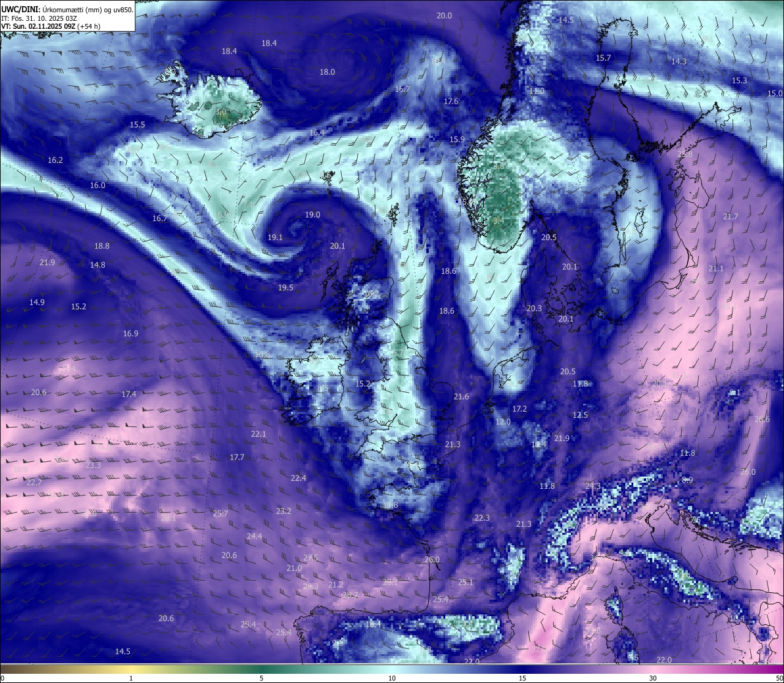
Task: Select the 14.9 value label
Action: coord(37,302)
